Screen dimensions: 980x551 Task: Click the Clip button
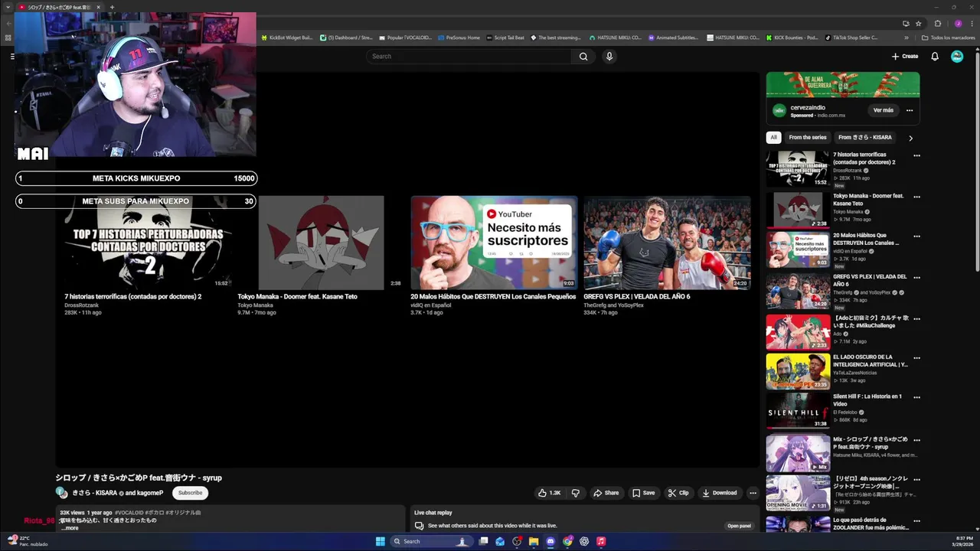point(678,493)
